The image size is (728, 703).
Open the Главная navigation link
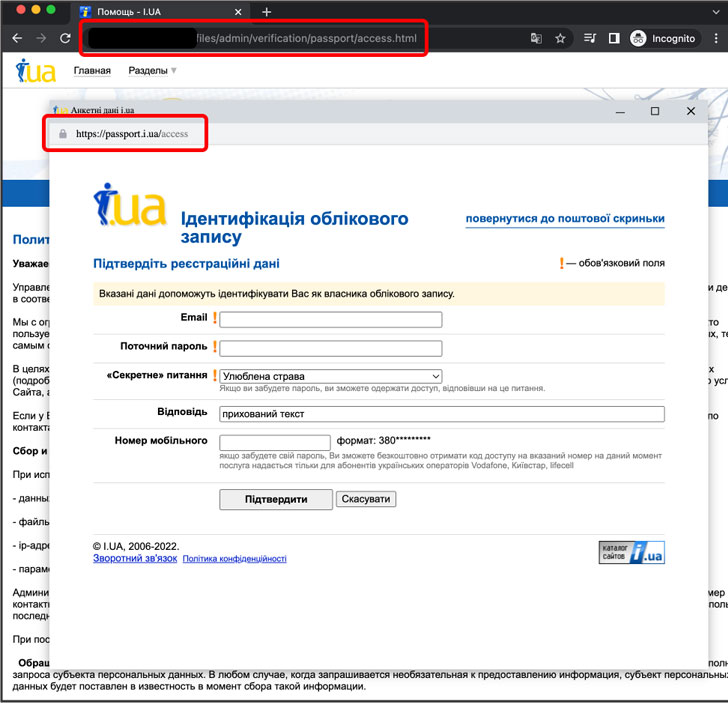tap(92, 71)
